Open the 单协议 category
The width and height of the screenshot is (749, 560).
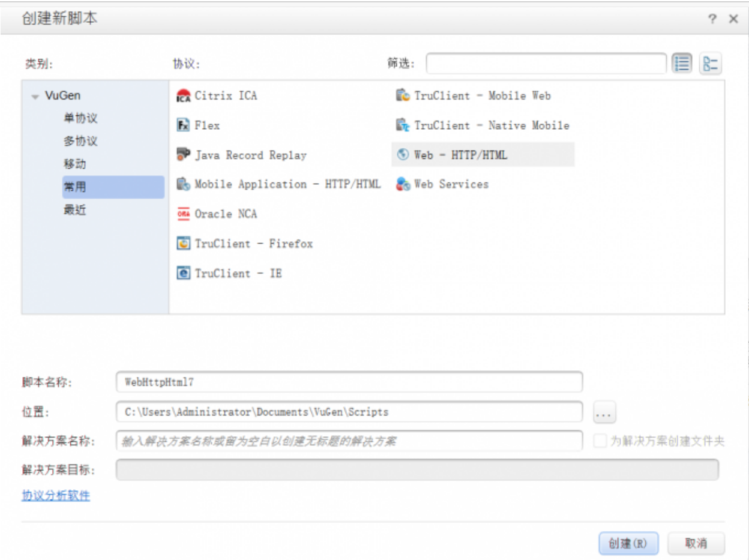[80, 118]
